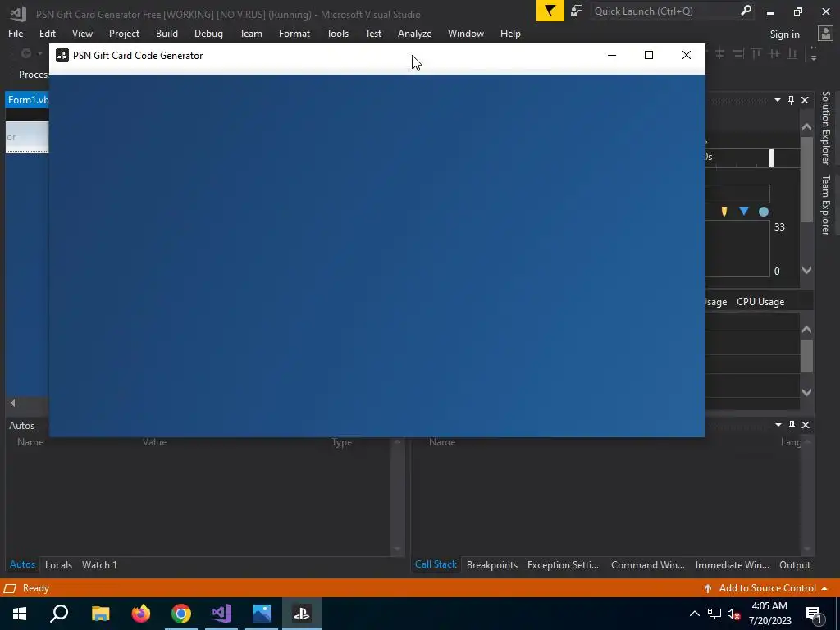
Task: Open the Team Explorer side tab
Action: 825,204
